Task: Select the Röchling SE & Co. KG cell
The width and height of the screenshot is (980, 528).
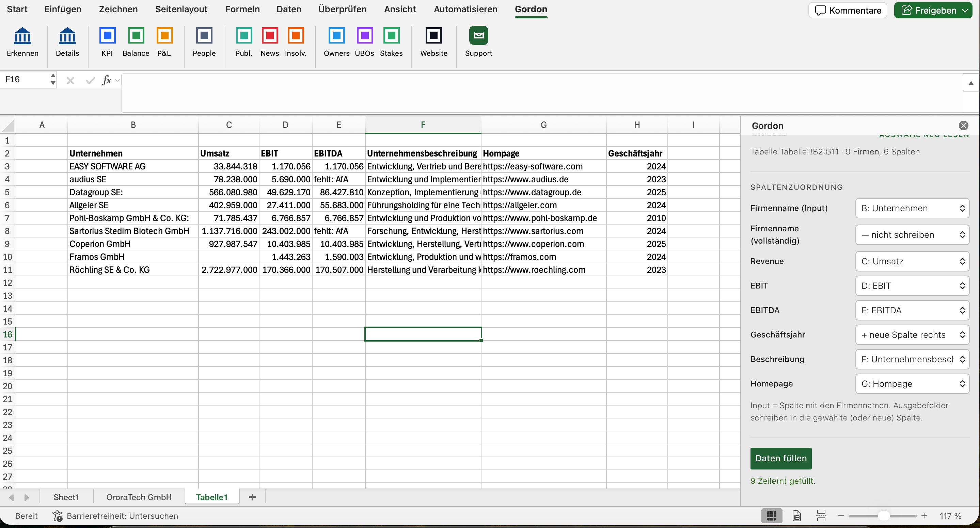Action: point(133,270)
